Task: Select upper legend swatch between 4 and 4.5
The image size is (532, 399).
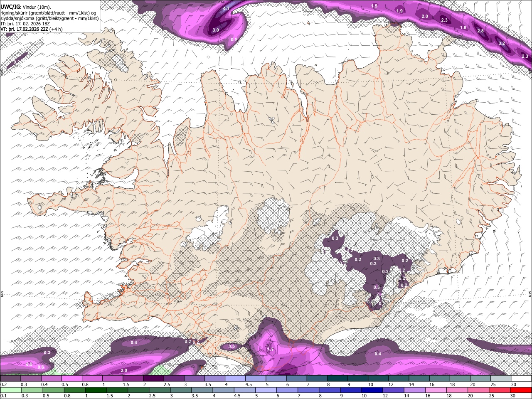Action: click(235, 379)
